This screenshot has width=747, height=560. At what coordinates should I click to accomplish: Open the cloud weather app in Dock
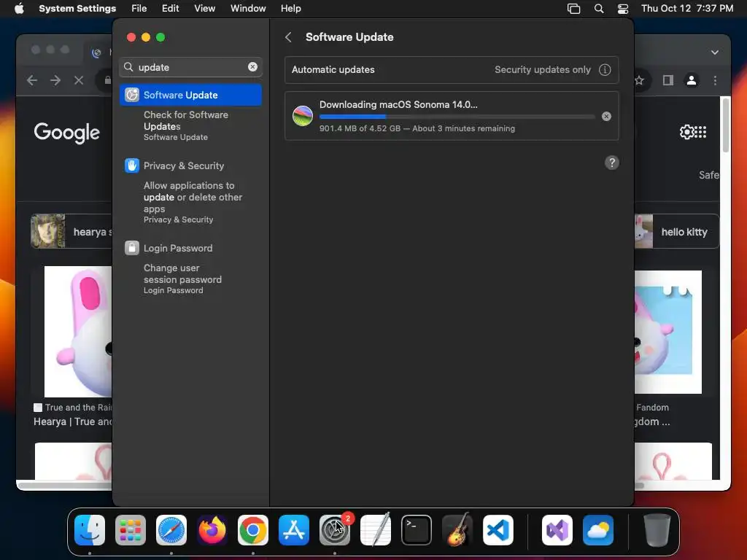coord(598,530)
